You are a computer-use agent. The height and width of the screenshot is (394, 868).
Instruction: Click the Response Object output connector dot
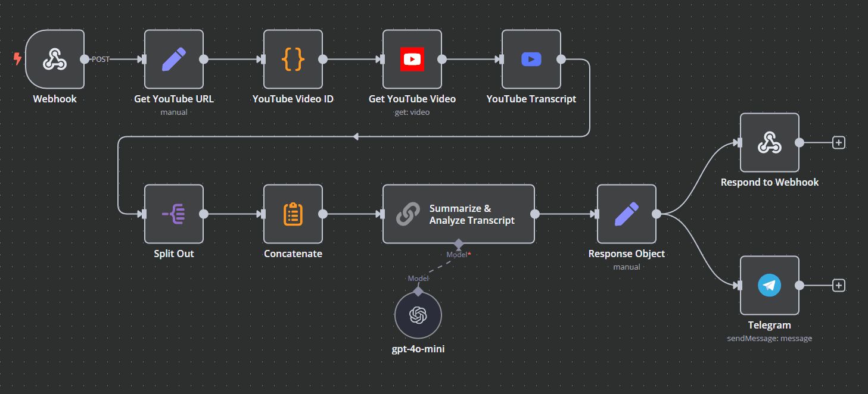point(657,214)
